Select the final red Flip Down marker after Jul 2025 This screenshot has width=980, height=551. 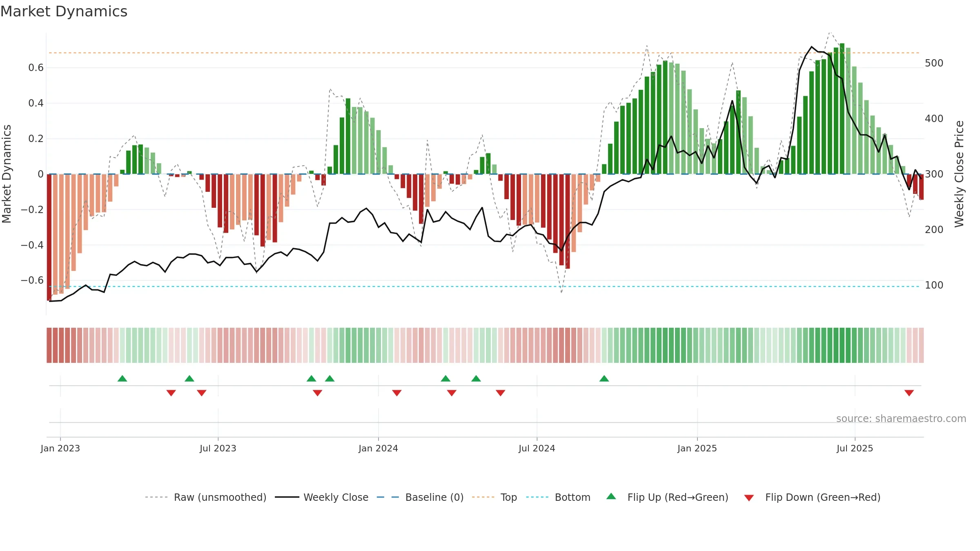pos(909,393)
